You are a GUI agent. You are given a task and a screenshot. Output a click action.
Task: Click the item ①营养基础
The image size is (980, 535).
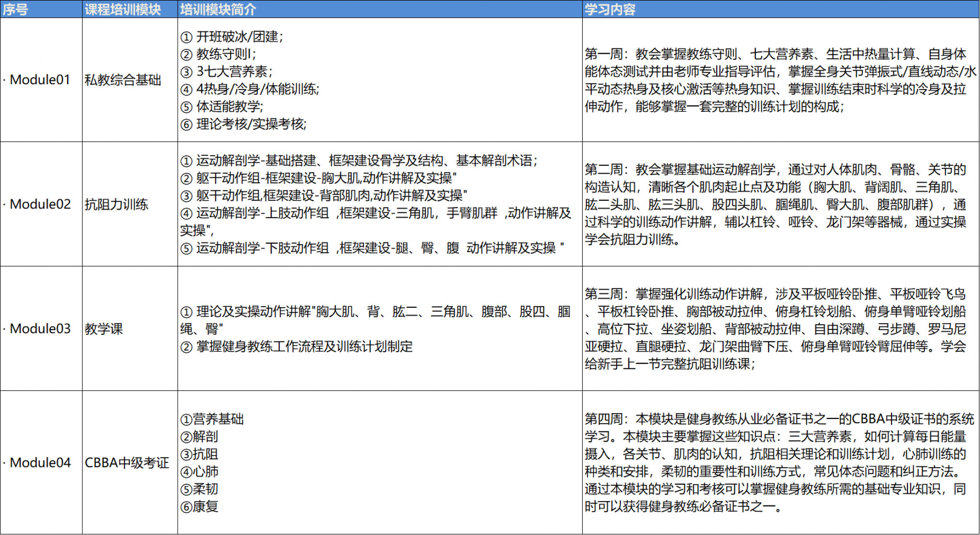[x=212, y=419]
